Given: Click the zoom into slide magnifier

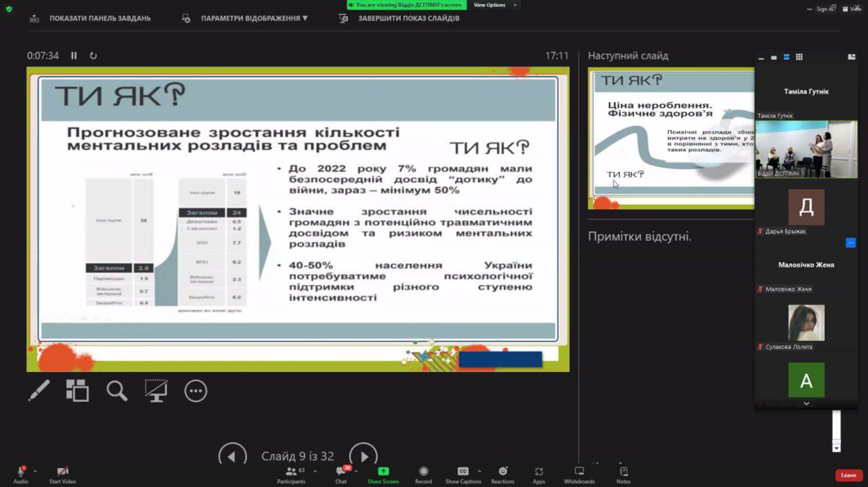Looking at the screenshot, I should point(116,391).
